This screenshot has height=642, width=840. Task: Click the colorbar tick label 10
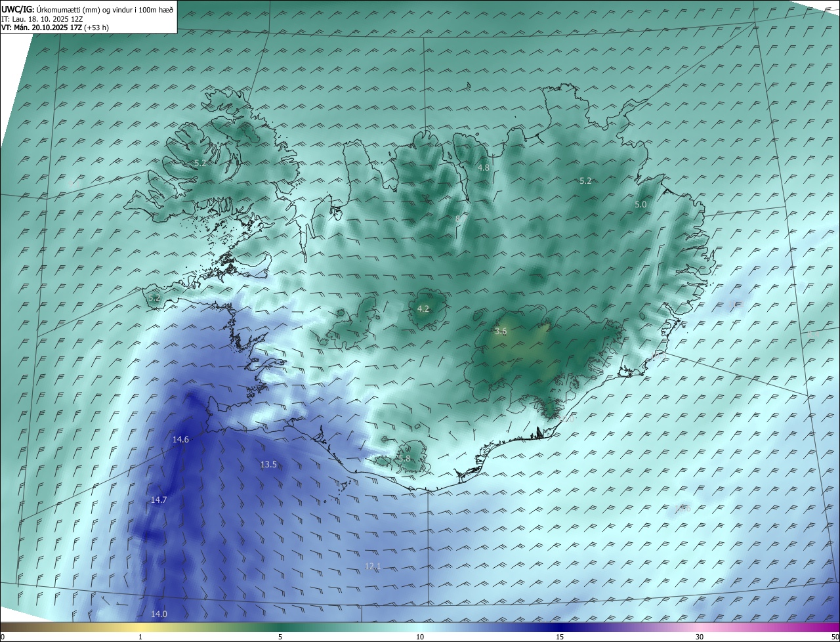[x=420, y=637]
